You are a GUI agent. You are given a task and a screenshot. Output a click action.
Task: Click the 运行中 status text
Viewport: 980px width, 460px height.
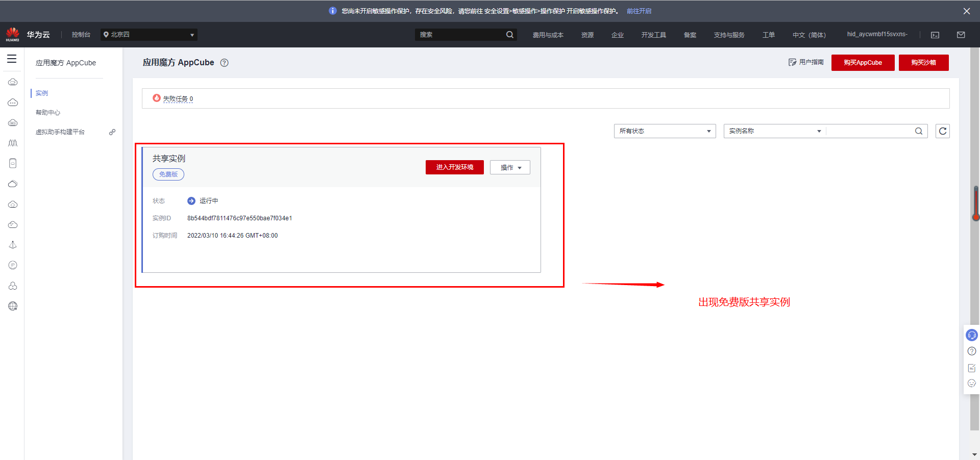pos(209,201)
